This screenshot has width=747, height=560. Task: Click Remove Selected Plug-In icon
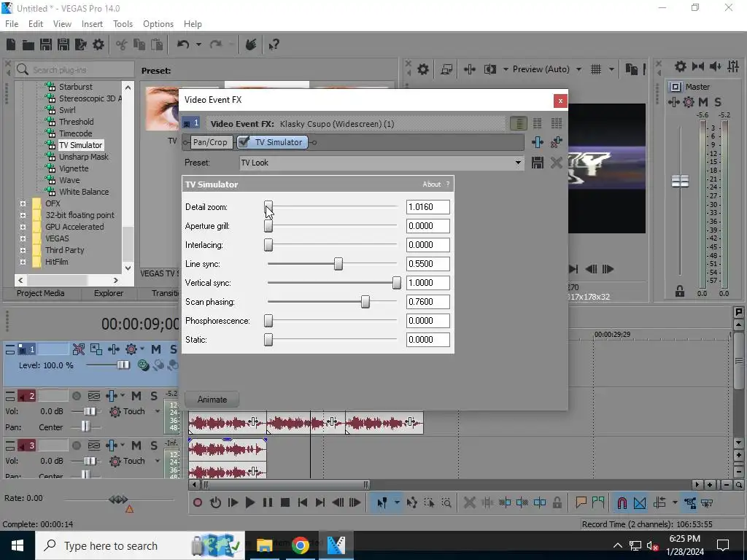point(556,142)
